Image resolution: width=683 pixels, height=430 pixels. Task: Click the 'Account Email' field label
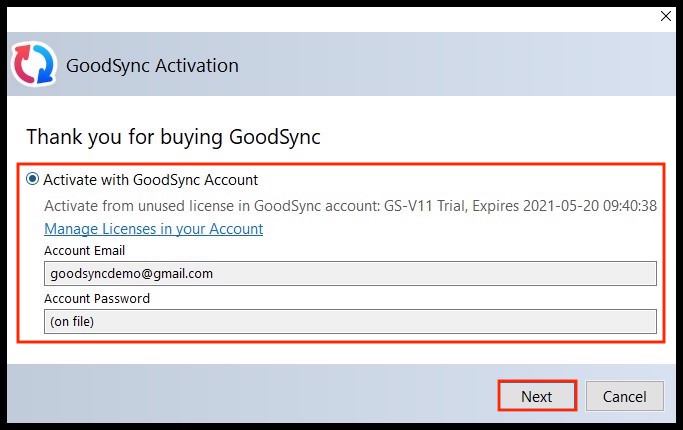tap(84, 251)
